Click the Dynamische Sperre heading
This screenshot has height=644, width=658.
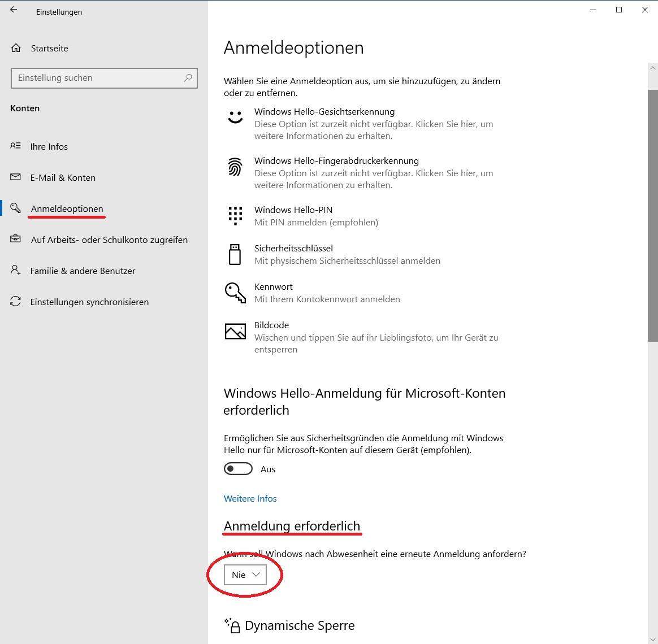(x=299, y=625)
